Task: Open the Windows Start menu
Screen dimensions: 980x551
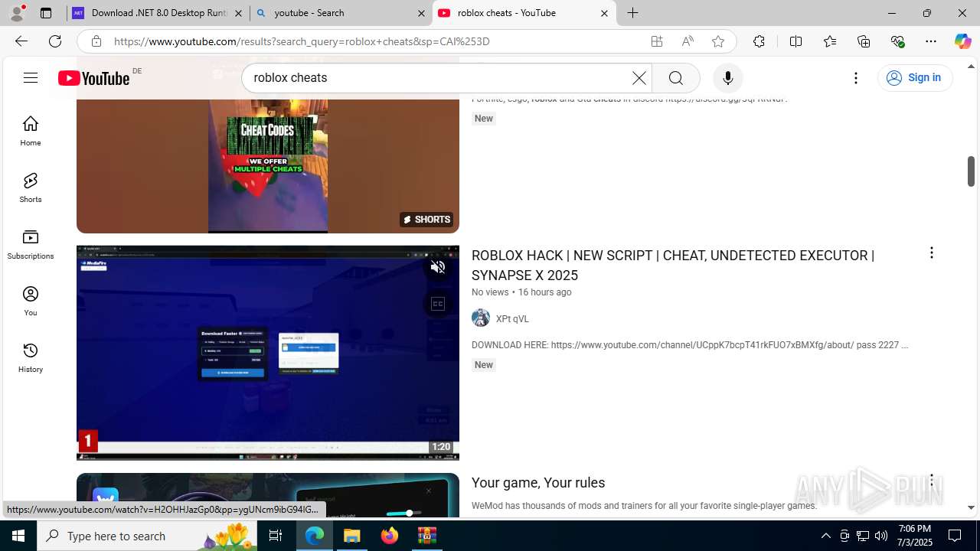Action: [18, 536]
